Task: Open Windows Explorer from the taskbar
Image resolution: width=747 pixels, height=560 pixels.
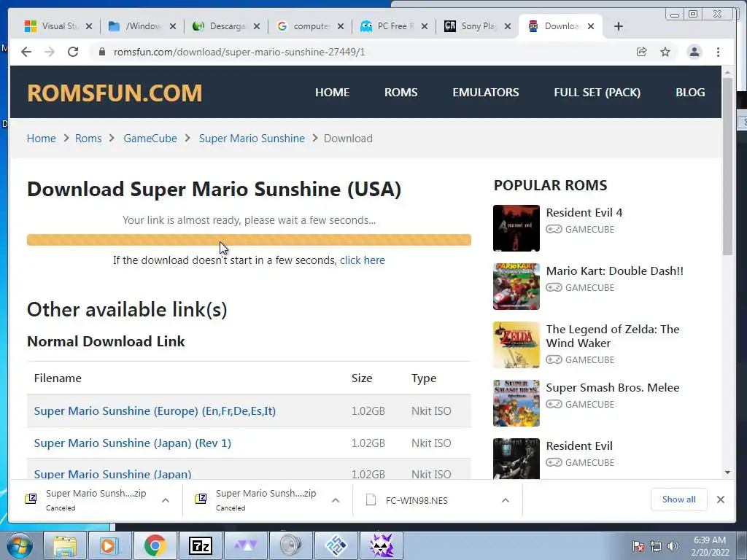Action: tap(65, 545)
